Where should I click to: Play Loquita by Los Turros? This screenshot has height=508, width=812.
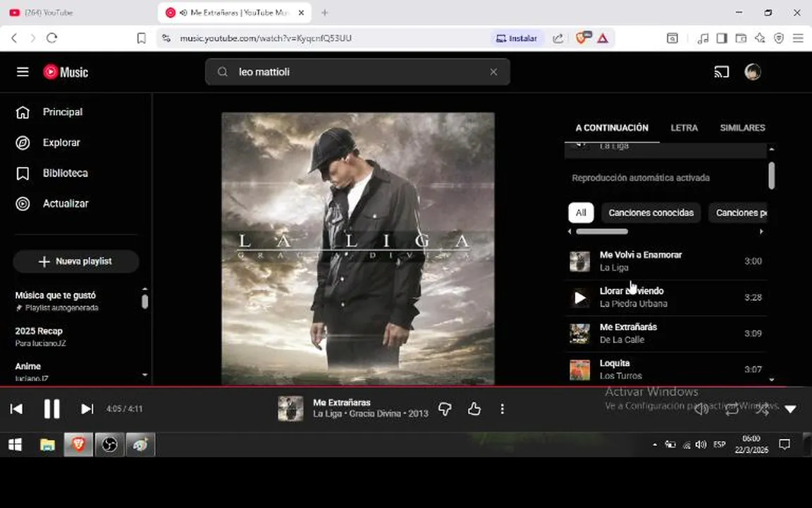(666, 369)
